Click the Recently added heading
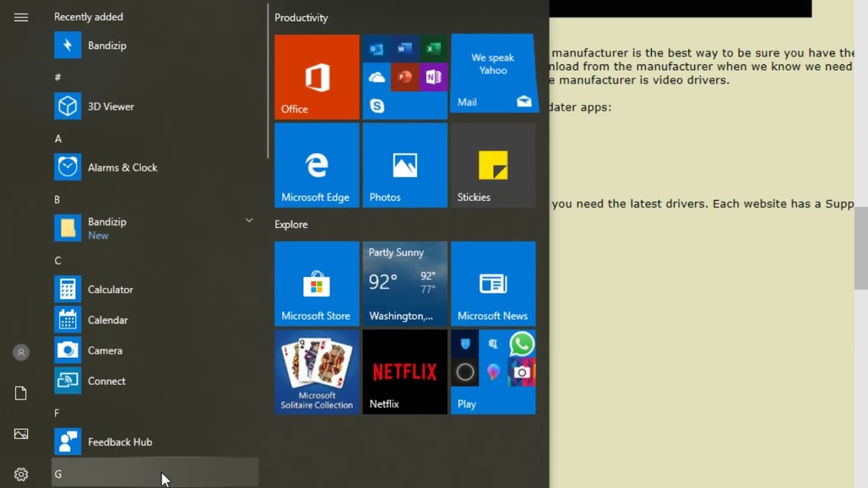Image resolution: width=868 pixels, height=488 pixels. click(x=89, y=17)
